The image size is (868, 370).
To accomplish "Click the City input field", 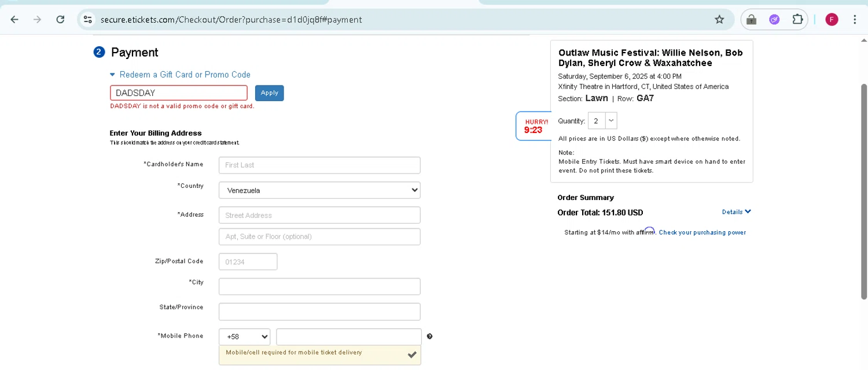I will tap(319, 287).
